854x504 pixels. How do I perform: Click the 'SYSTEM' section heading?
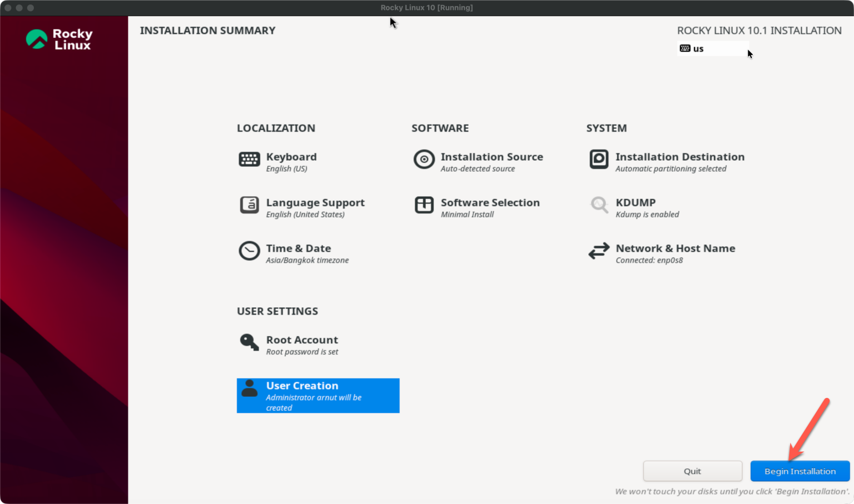[x=606, y=128]
